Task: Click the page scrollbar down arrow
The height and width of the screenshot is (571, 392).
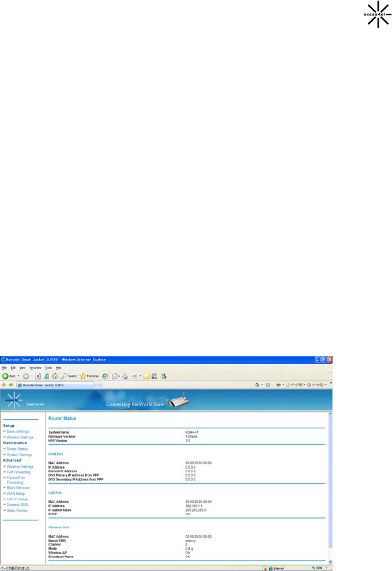Action: [330, 562]
